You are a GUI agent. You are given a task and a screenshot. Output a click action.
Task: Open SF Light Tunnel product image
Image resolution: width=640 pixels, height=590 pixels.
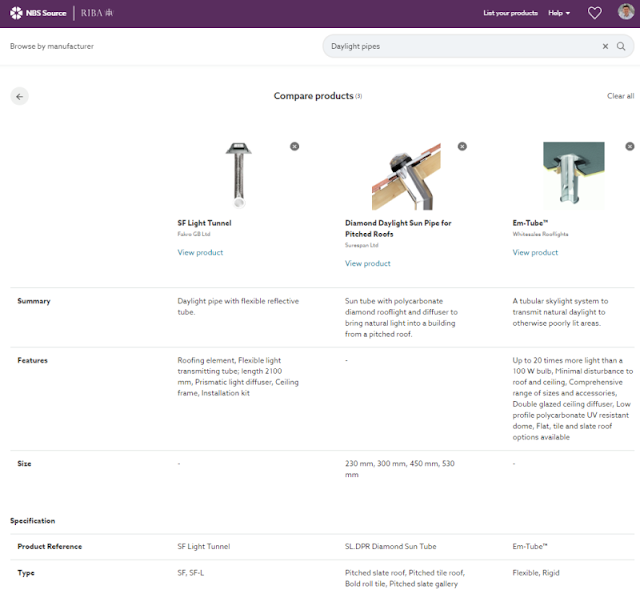[239, 175]
